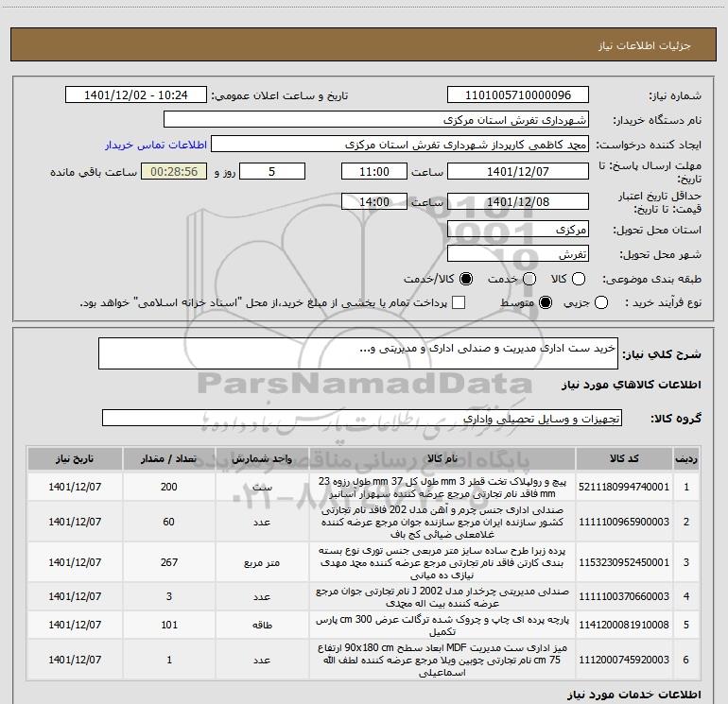728x704 pixels.
Task: Click product code 1141200081910008
Action: [624, 625]
